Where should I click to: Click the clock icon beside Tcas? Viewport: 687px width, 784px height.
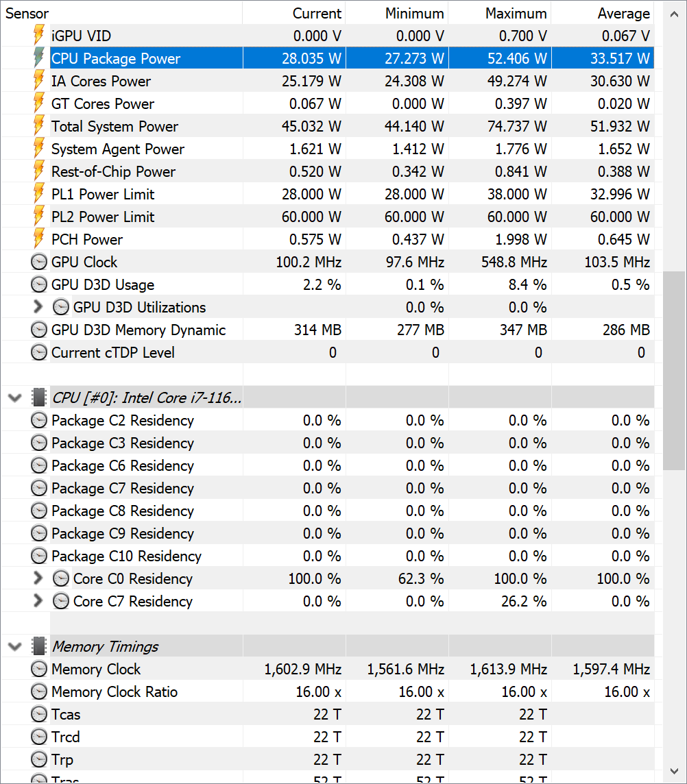(x=39, y=714)
